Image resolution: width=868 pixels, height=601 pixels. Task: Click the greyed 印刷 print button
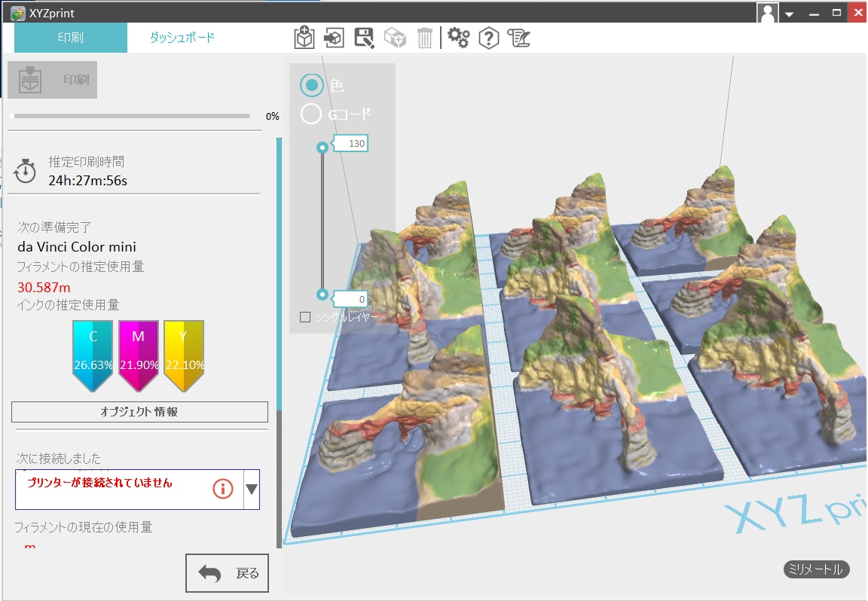[x=53, y=80]
